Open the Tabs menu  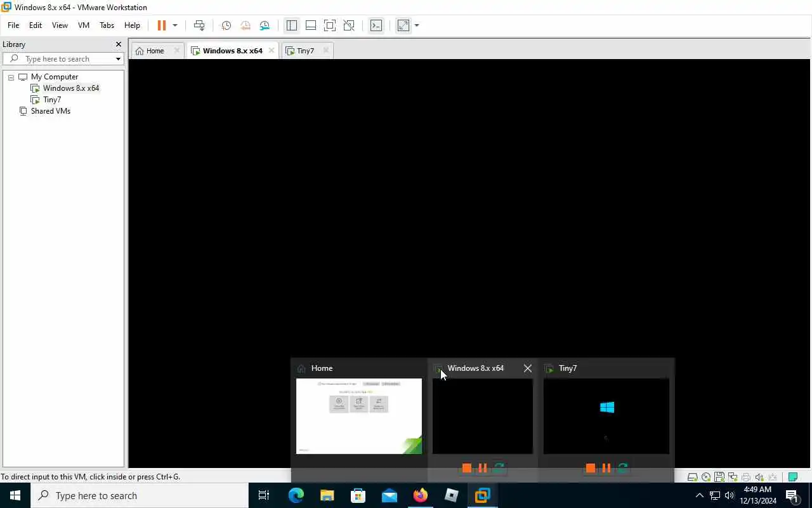pos(107,25)
